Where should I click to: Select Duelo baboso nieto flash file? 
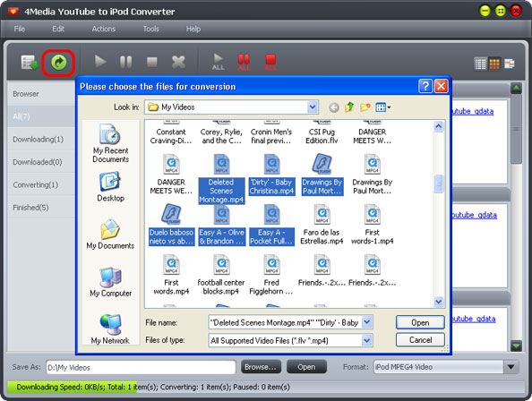click(x=171, y=225)
